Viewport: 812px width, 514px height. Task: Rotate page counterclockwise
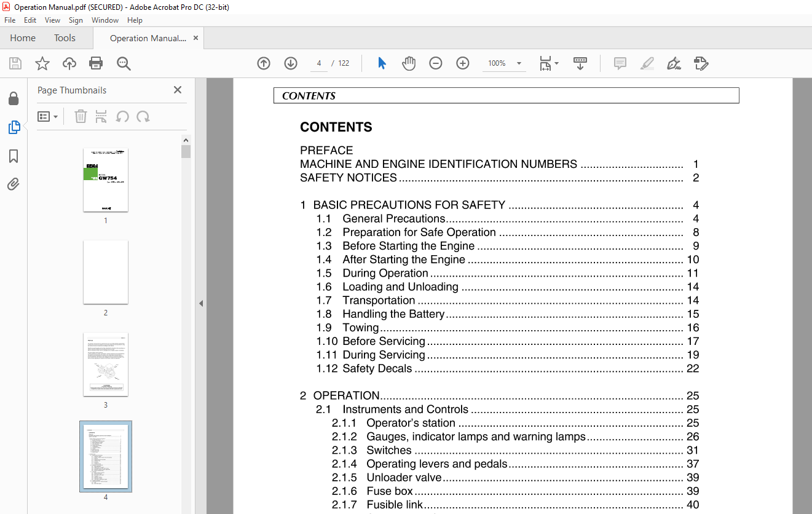coord(122,116)
